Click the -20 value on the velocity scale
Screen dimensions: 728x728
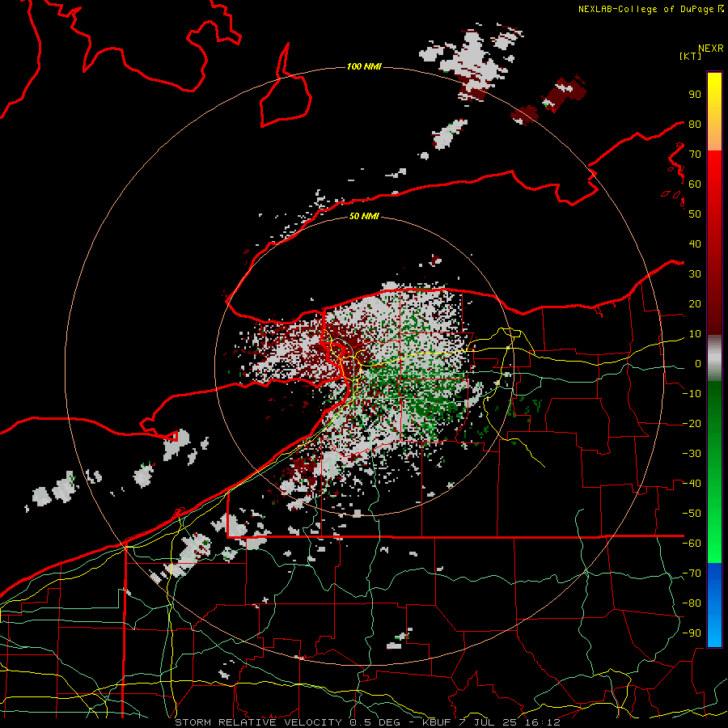(692, 423)
